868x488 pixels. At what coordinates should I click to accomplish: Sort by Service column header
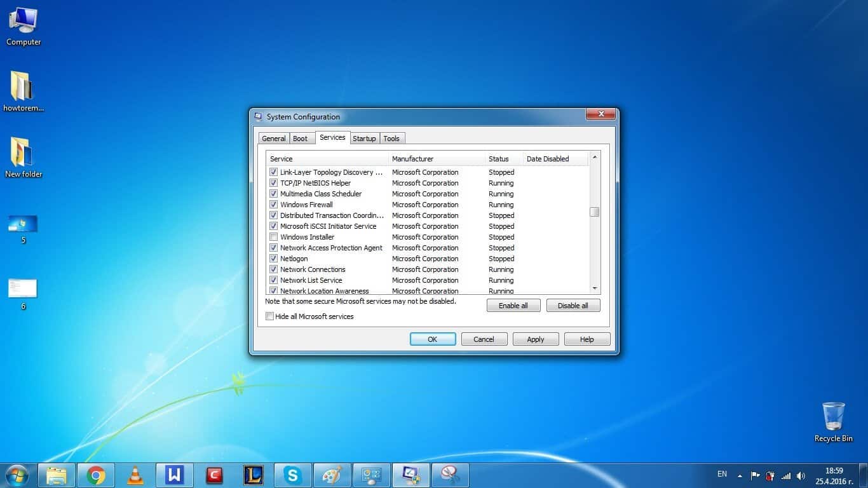click(x=327, y=159)
